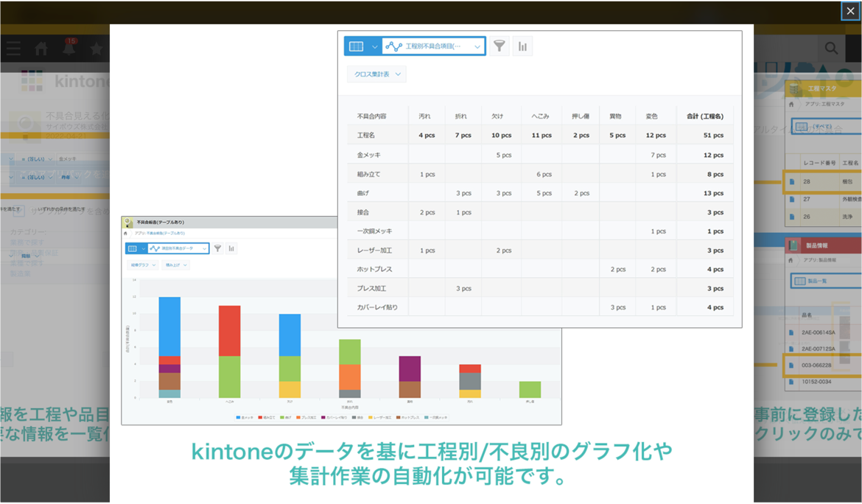Open the (すべて) view selector in 工程マスタ
This screenshot has height=504, width=862.
826,127
